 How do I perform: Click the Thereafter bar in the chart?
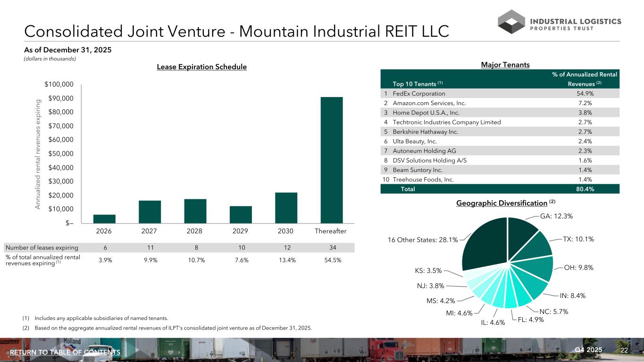(x=331, y=160)
